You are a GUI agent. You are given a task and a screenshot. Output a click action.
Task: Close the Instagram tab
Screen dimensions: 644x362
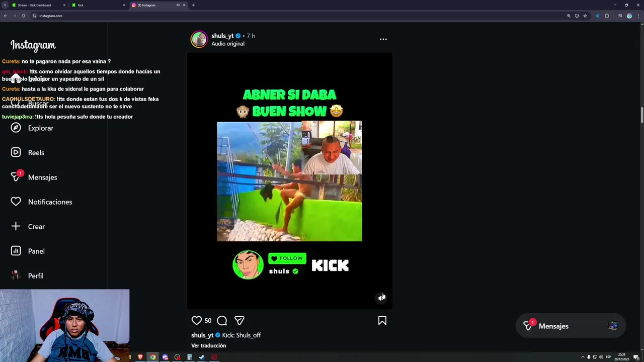point(184,5)
